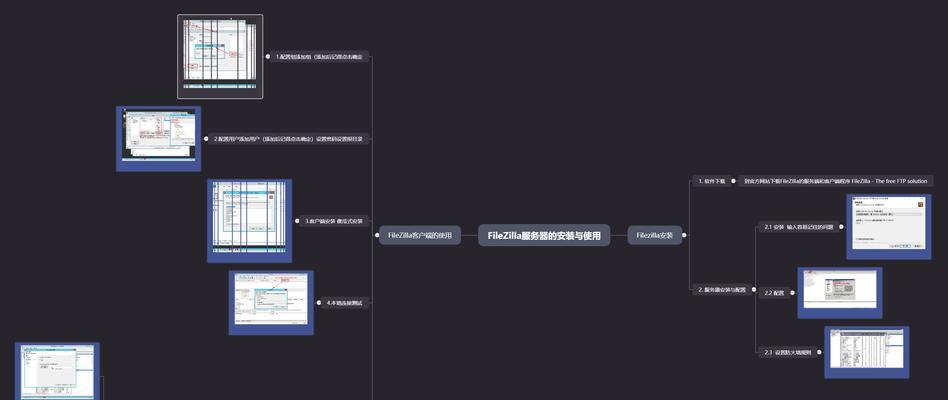This screenshot has width=948, height=400.
Task: Select the Filezilla安装 branch node
Action: 655,236
